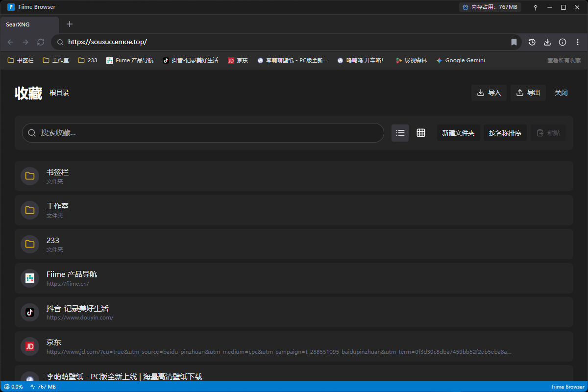The image size is (588, 392).
Task: Open the 查看所有收藏 bookmarks menu
Action: [563, 60]
